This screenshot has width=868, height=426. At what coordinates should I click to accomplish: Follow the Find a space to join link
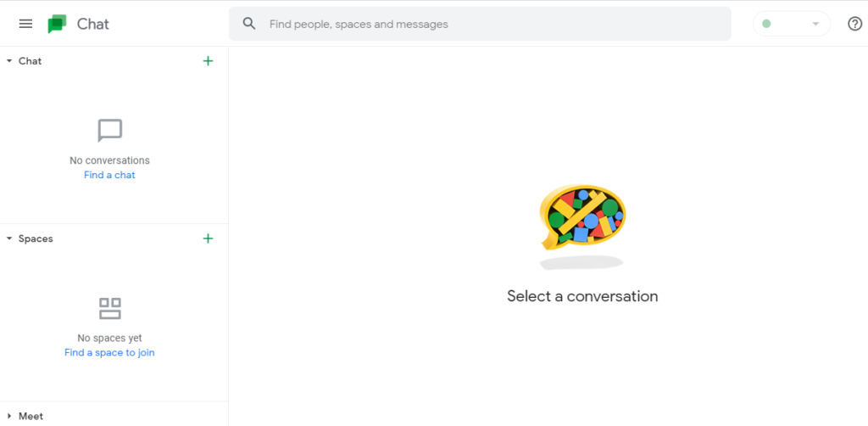(109, 352)
